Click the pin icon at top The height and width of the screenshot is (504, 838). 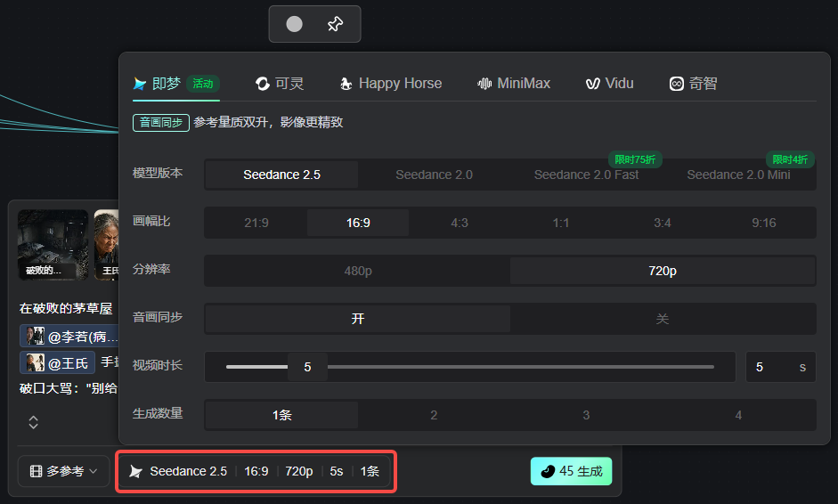tap(335, 24)
